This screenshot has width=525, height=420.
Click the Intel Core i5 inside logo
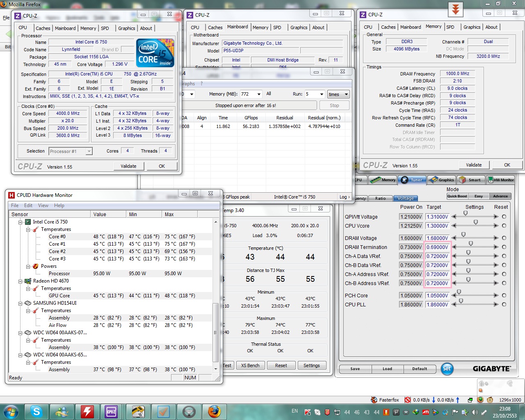(155, 53)
